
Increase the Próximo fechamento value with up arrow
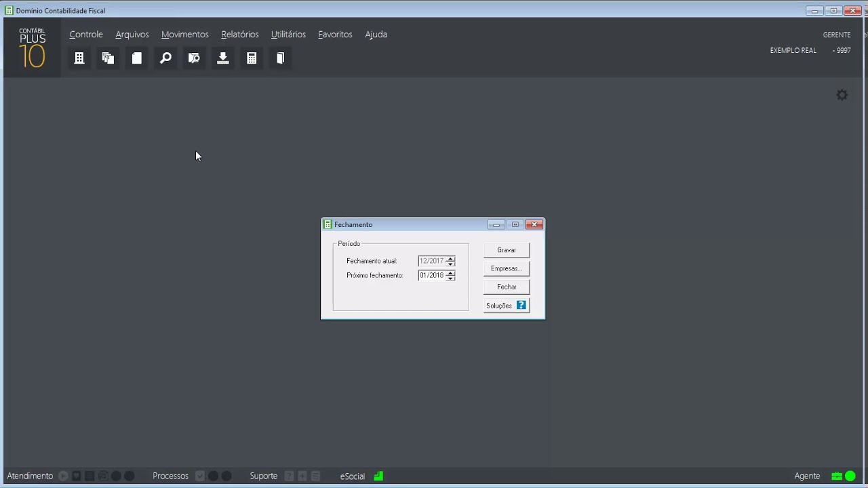tap(450, 273)
